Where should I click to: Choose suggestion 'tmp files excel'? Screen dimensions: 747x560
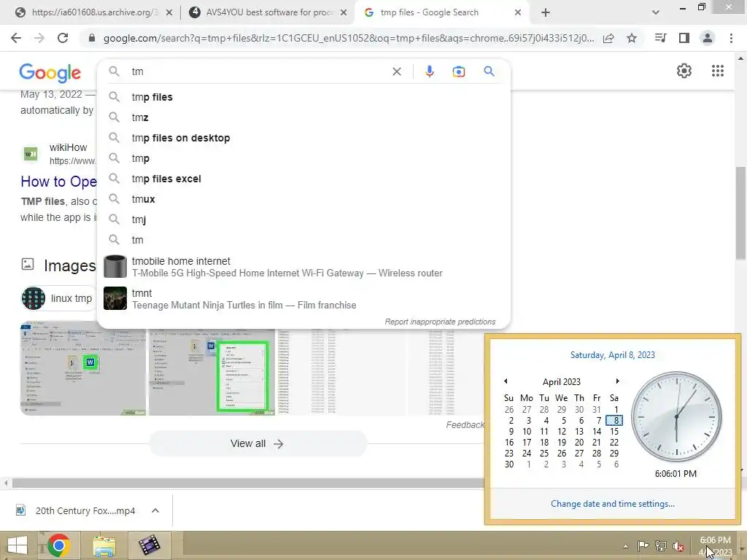pyautogui.click(x=303, y=179)
